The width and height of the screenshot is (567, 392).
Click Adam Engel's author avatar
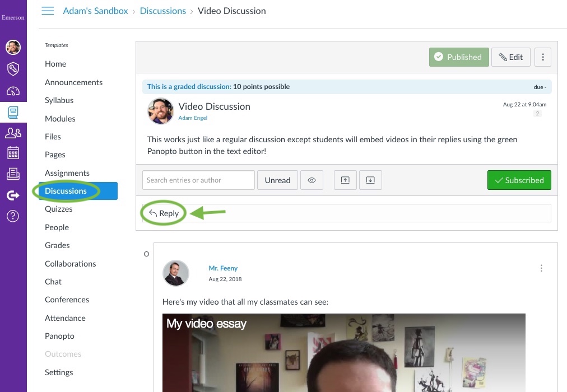pyautogui.click(x=161, y=111)
